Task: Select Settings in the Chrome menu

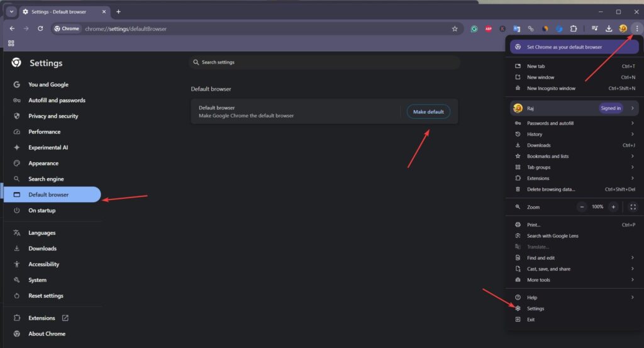Action: coord(574,308)
